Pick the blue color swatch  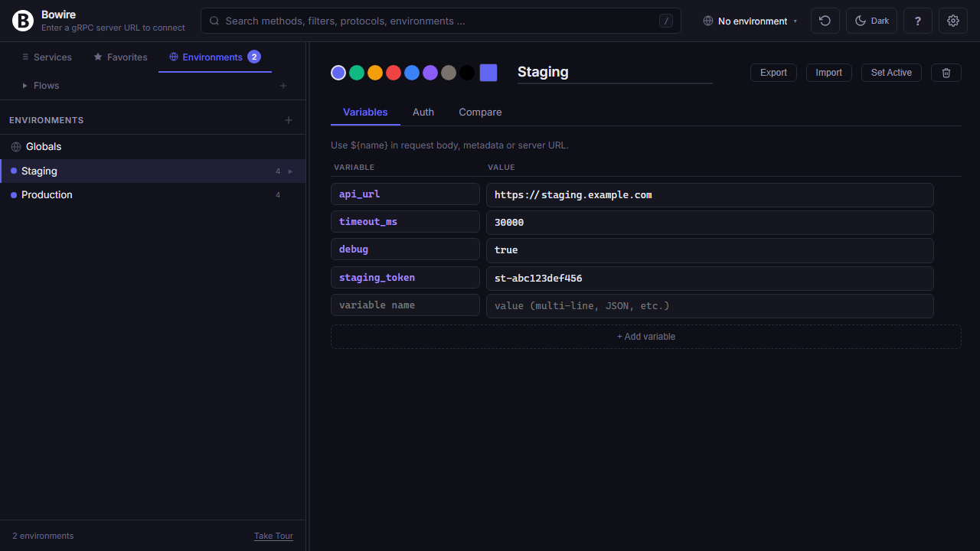tap(412, 73)
